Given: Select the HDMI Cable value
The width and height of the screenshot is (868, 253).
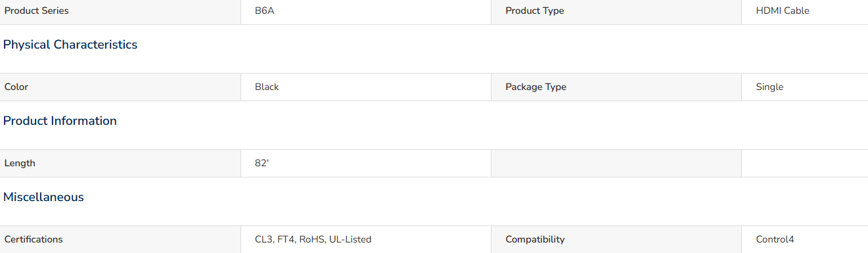Looking at the screenshot, I should coord(783,11).
